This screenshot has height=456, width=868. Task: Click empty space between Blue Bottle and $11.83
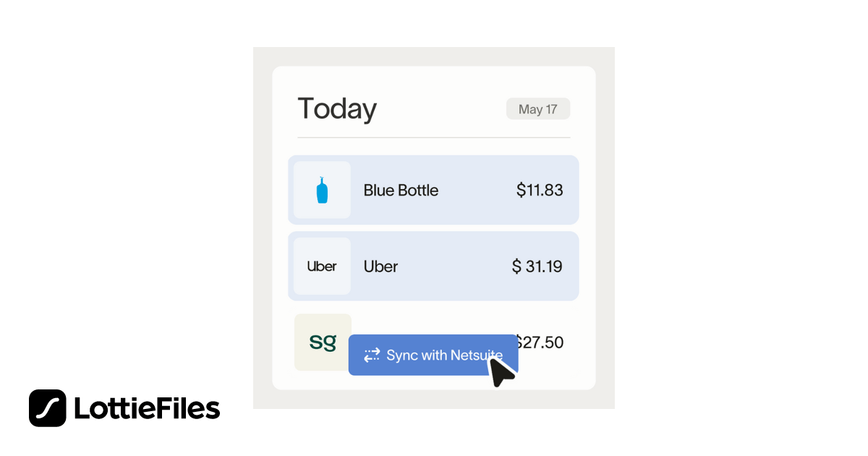click(x=477, y=190)
